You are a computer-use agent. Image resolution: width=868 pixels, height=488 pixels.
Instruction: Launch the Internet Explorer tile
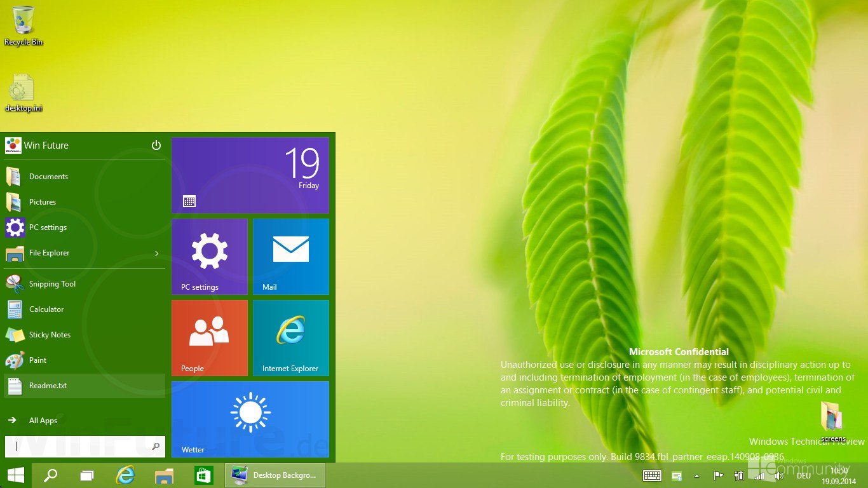coord(291,338)
